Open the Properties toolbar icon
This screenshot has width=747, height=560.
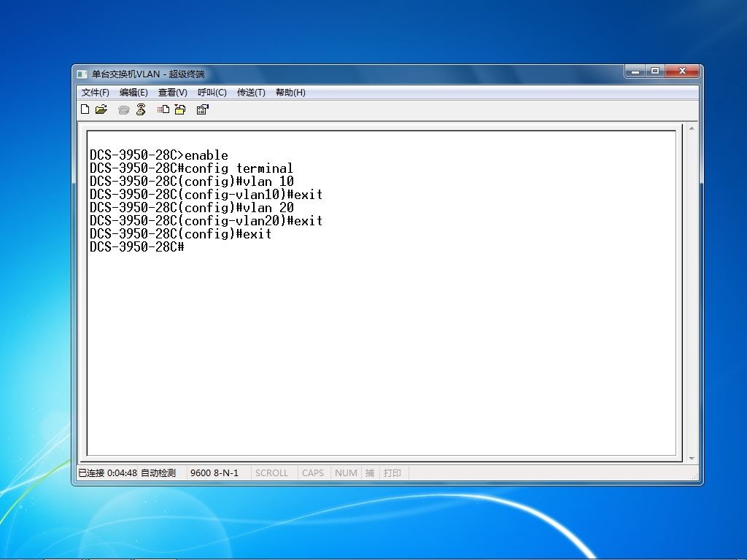tap(203, 109)
